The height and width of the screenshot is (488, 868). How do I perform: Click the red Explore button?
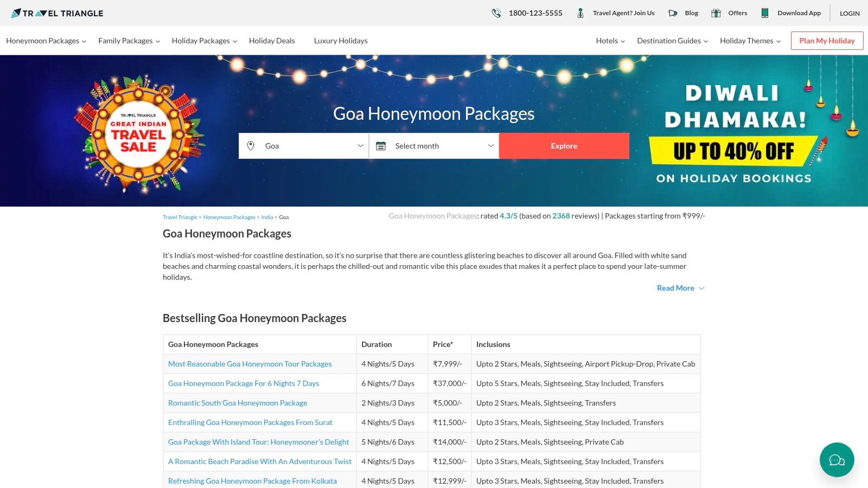(564, 146)
